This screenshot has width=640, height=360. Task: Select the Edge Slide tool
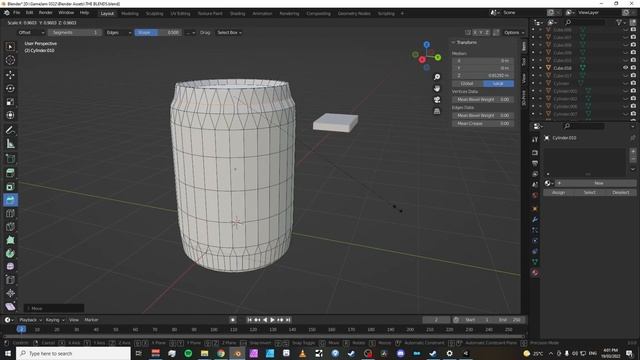coord(10,280)
